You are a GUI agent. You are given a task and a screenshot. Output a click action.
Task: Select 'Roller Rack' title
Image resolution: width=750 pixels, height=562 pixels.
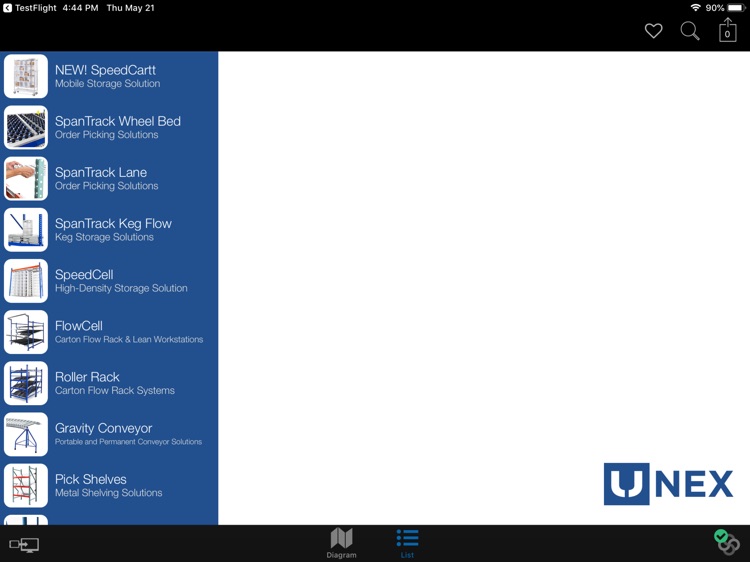pos(87,377)
